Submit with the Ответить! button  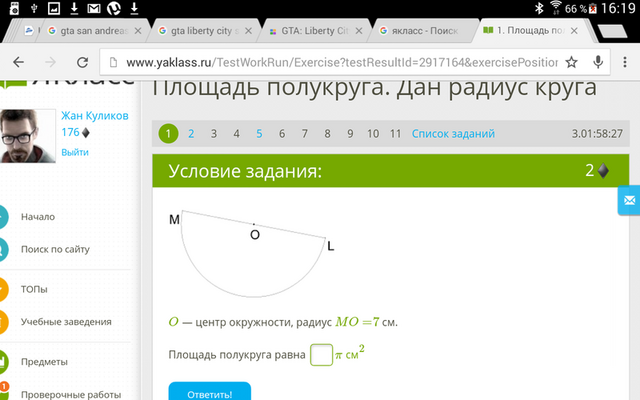click(210, 391)
